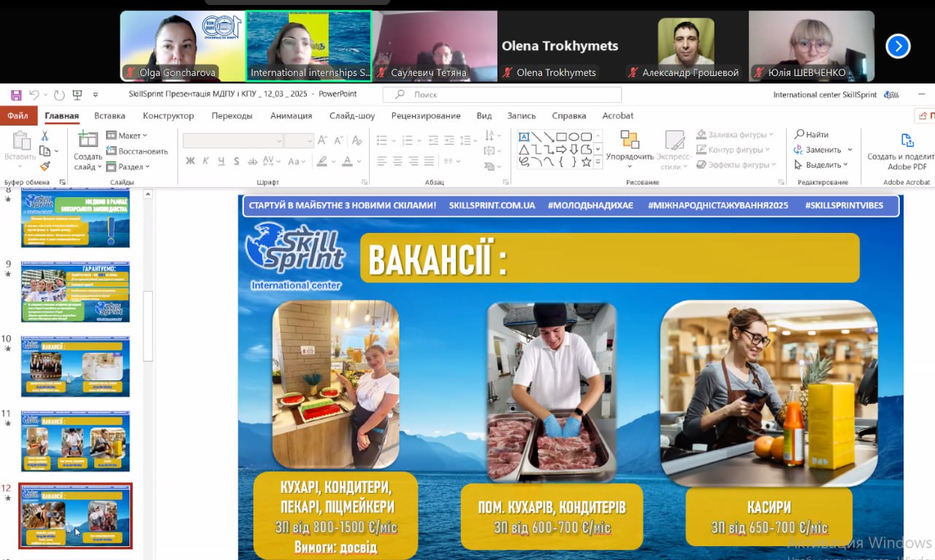Image resolution: width=935 pixels, height=560 pixels.
Task: Toggle underline (Ч) formatting
Action: (221, 161)
